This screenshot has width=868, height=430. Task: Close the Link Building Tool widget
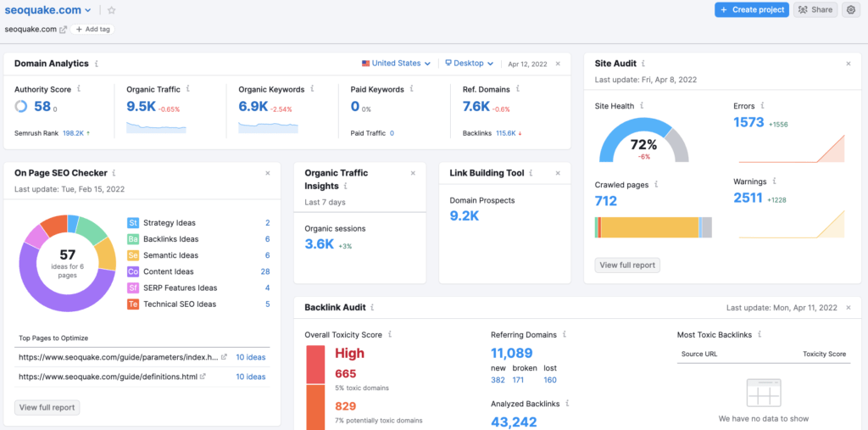click(x=558, y=173)
